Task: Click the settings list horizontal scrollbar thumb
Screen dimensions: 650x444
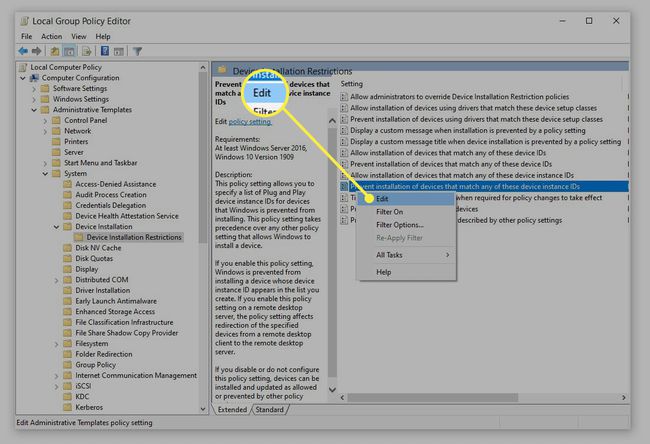Action: pyautogui.click(x=432, y=398)
